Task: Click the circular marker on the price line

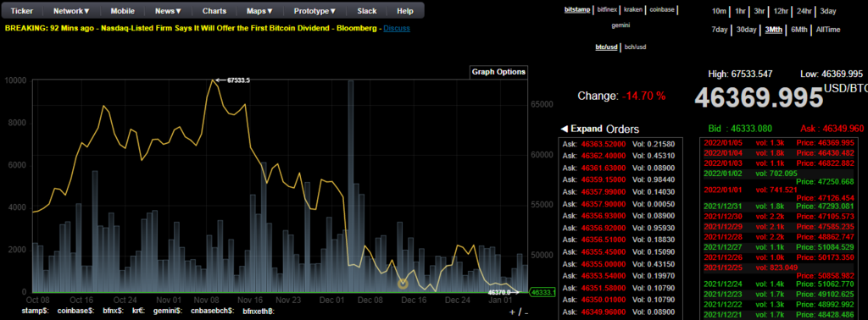Action: point(403,284)
